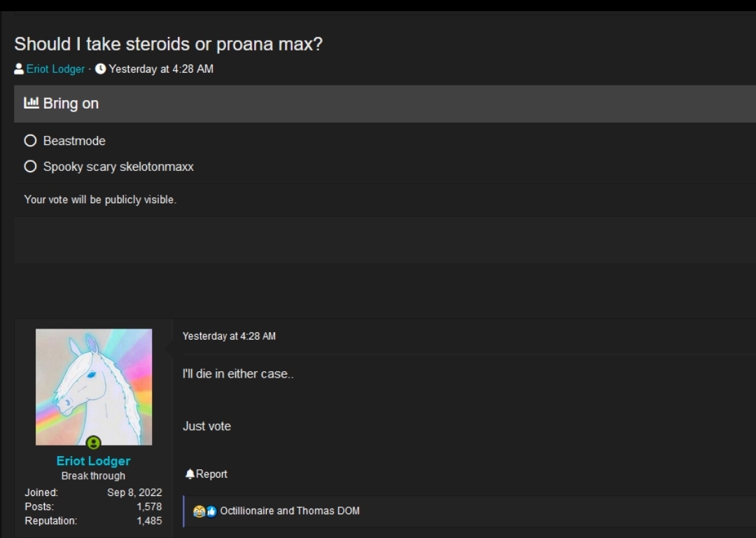Screen dimensions: 756x538
Task: Click the thread header date Yesterday at 4:28 AM
Action: coord(161,69)
